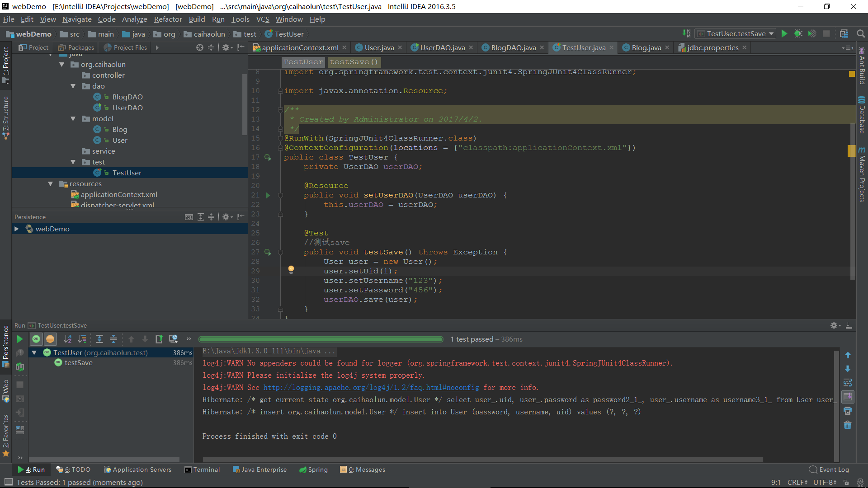Viewport: 868px width, 488px height.
Task: Open the Event Log button
Action: tap(829, 469)
